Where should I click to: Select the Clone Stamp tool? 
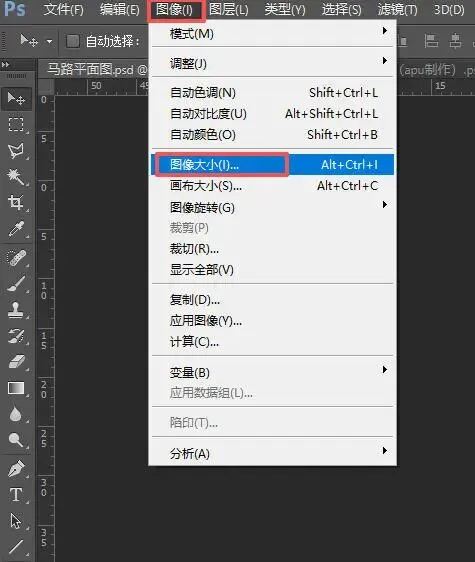(16, 309)
